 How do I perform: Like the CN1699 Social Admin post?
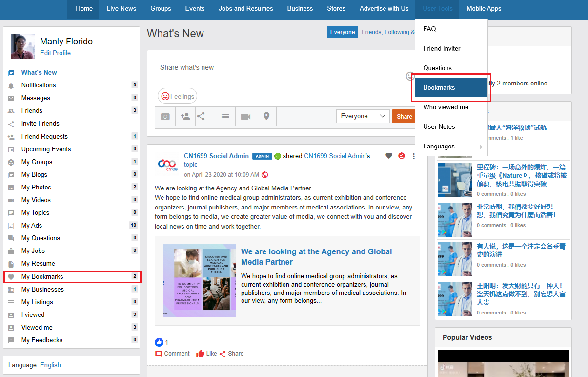point(206,354)
